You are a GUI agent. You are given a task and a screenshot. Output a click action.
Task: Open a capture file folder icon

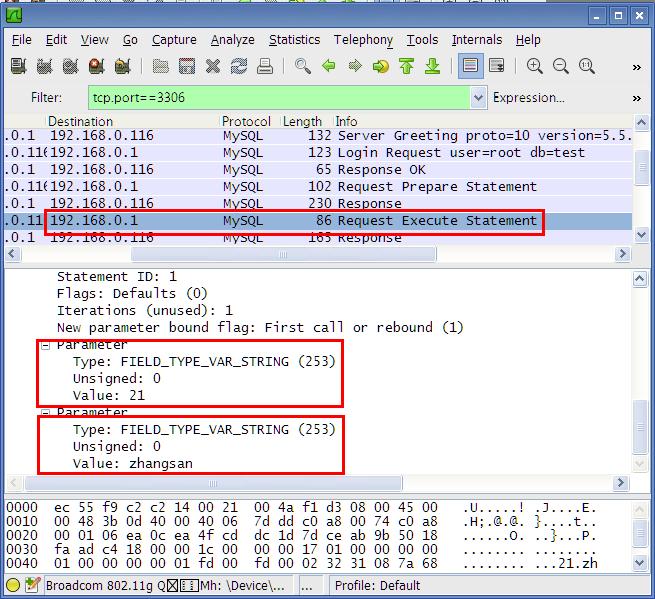click(x=160, y=66)
